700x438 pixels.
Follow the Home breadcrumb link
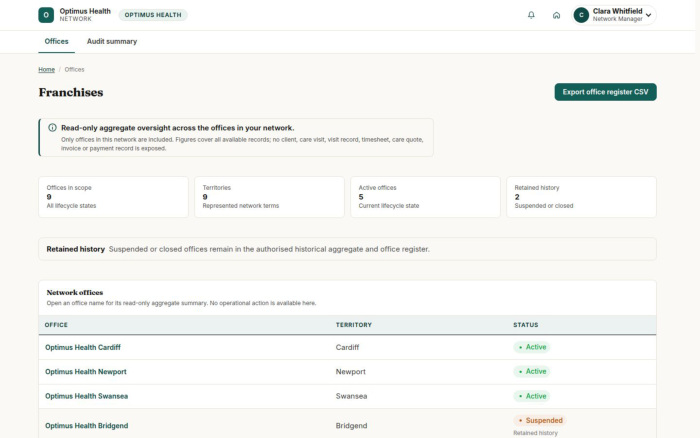(x=46, y=70)
